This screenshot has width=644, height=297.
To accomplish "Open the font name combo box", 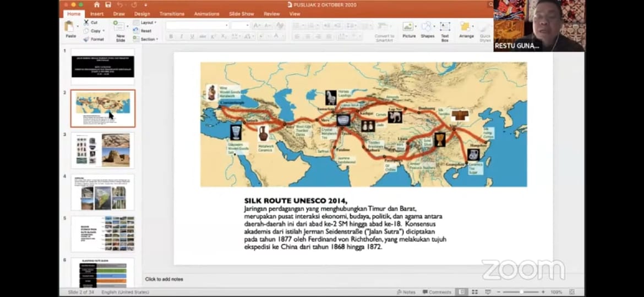I will click(x=197, y=25).
